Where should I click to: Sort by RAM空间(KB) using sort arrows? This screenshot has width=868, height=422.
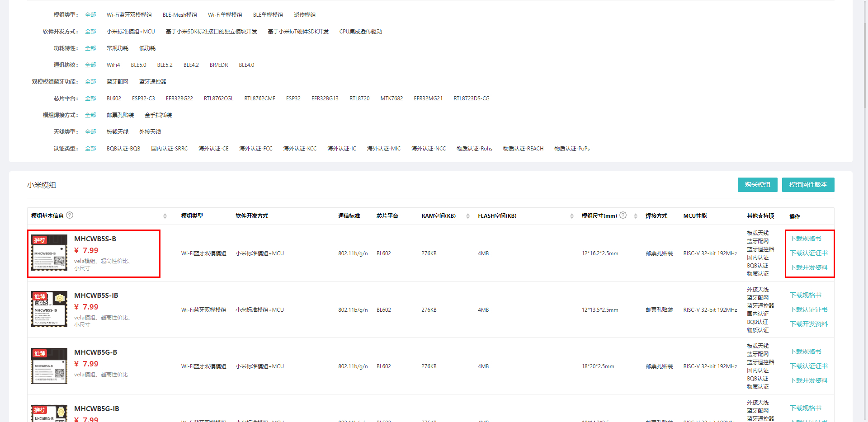(468, 216)
